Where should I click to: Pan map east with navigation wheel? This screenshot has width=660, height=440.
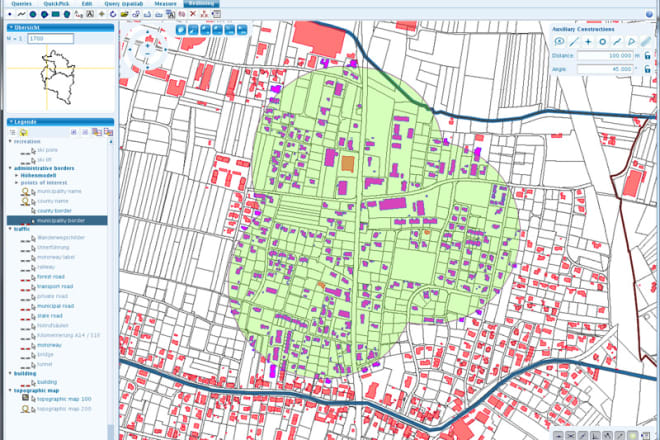(165, 50)
